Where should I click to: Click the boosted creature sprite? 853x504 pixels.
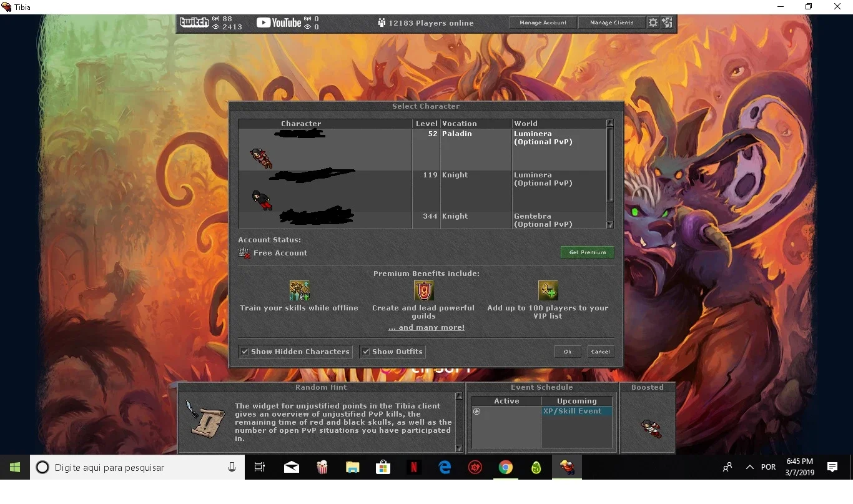tap(651, 428)
